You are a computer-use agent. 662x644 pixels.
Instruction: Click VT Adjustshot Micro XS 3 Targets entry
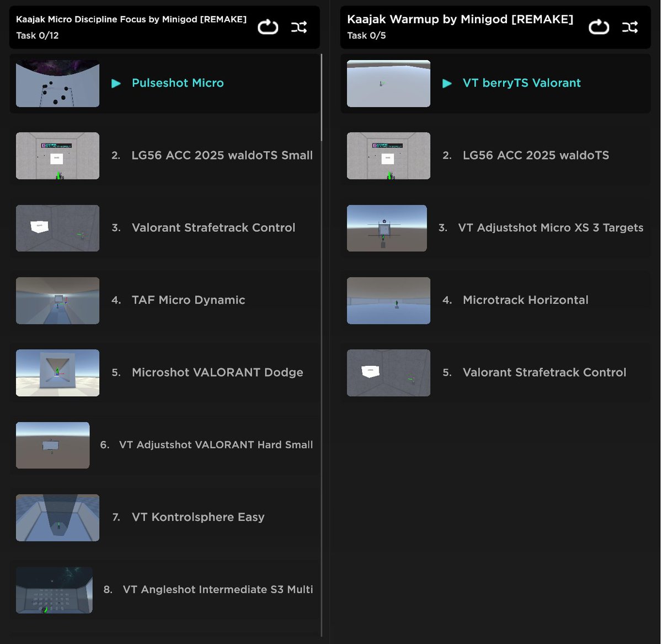pyautogui.click(x=550, y=227)
